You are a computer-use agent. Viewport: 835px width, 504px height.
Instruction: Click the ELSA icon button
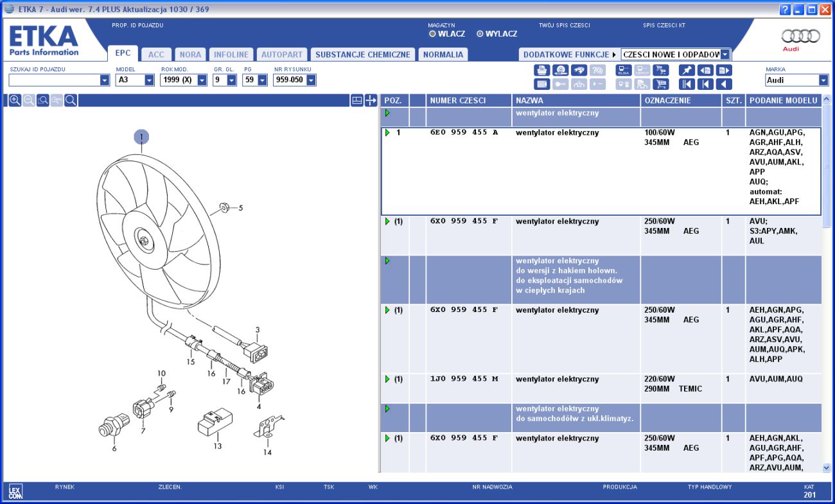point(624,70)
